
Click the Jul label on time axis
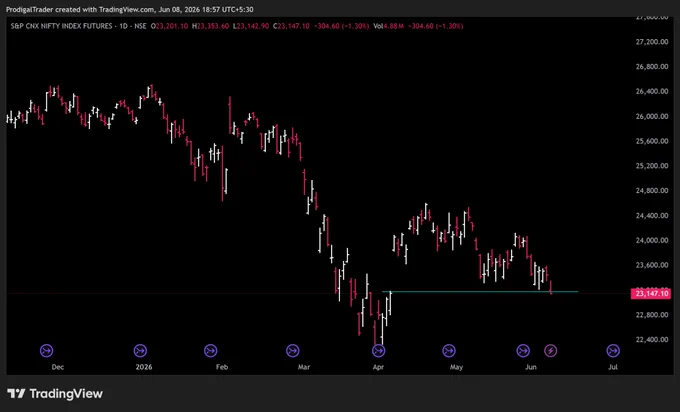pyautogui.click(x=613, y=367)
